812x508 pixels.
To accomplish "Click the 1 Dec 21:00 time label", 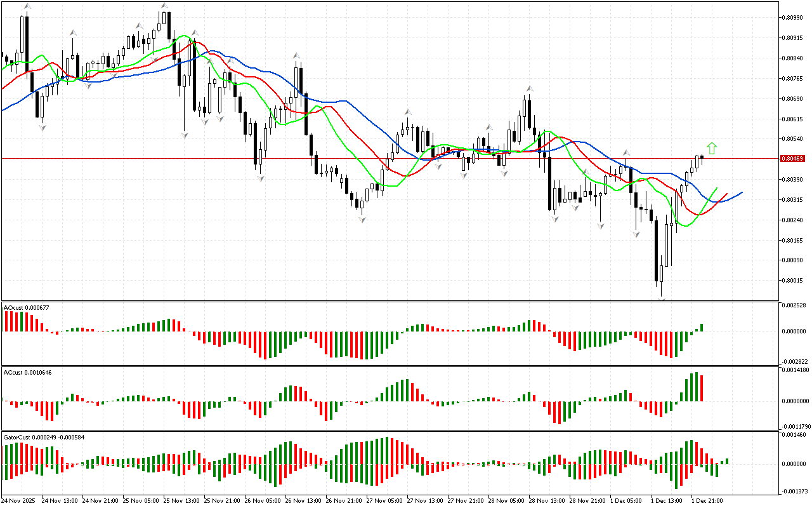I will point(707,500).
